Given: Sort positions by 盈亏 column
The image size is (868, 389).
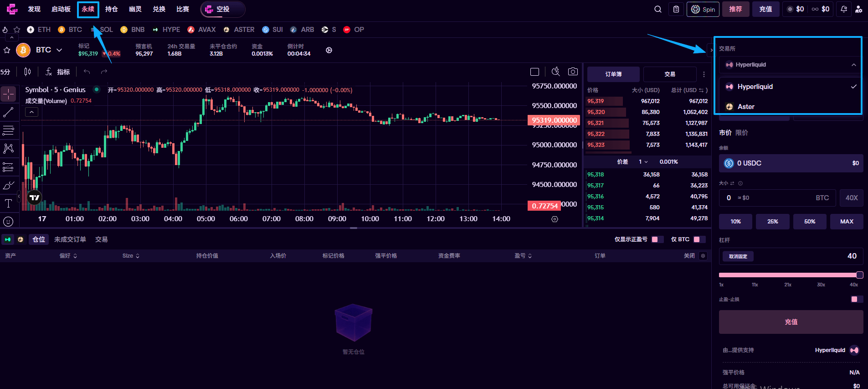Looking at the screenshot, I should [x=523, y=256].
